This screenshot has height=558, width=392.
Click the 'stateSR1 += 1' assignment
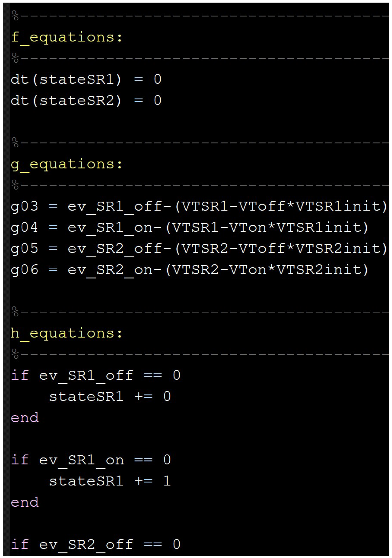110,481
